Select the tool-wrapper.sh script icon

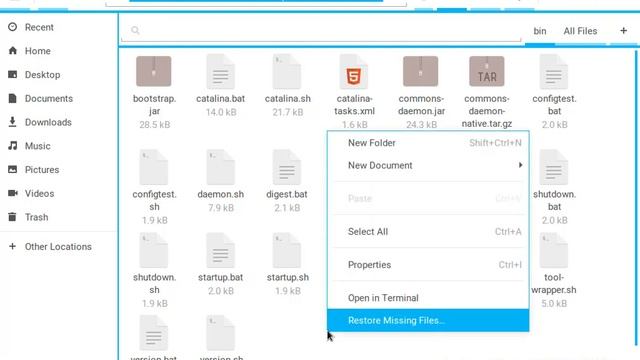pos(554,251)
